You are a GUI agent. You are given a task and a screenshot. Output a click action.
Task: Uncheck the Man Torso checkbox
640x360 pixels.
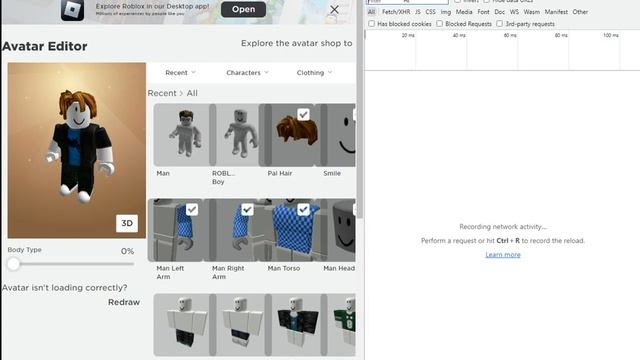(x=303, y=209)
